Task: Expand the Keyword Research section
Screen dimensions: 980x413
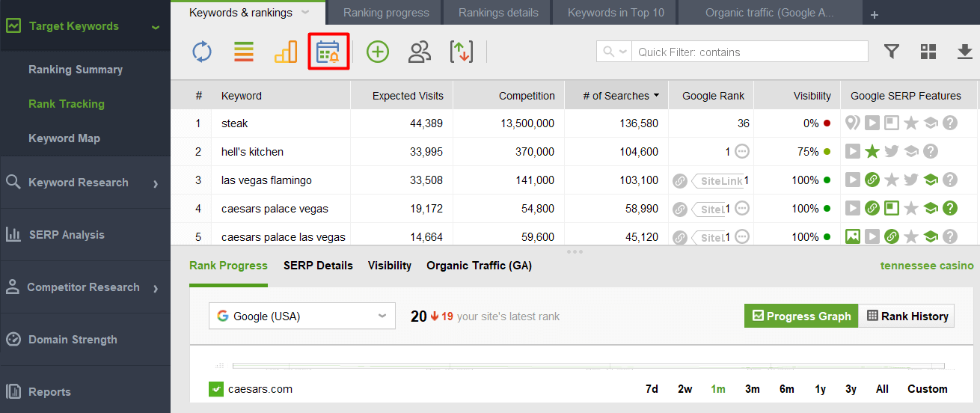Action: tap(156, 183)
